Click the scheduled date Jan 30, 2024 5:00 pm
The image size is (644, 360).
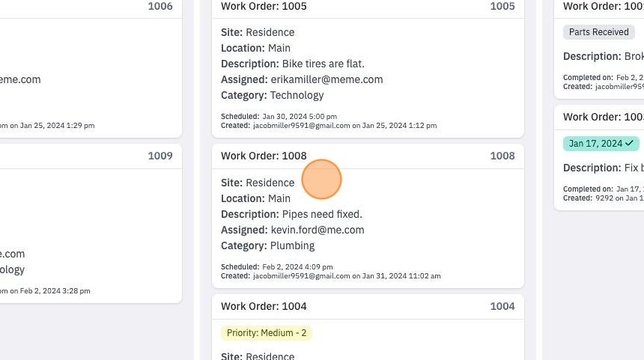(x=300, y=117)
